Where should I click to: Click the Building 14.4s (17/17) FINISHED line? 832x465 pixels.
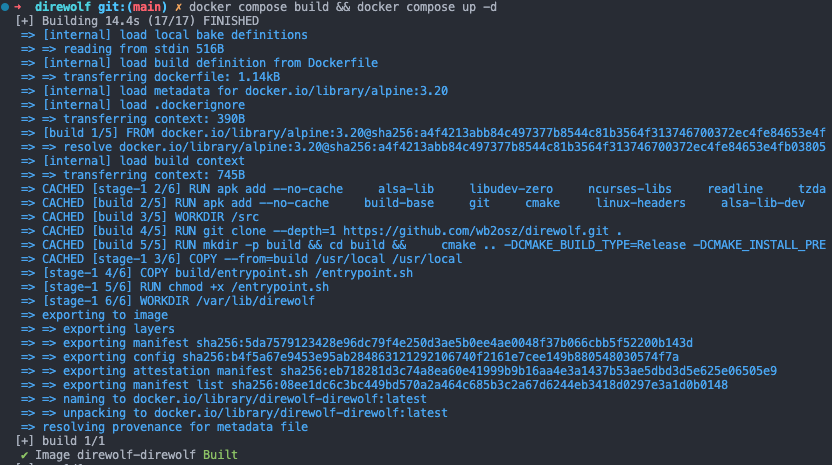pyautogui.click(x=137, y=21)
